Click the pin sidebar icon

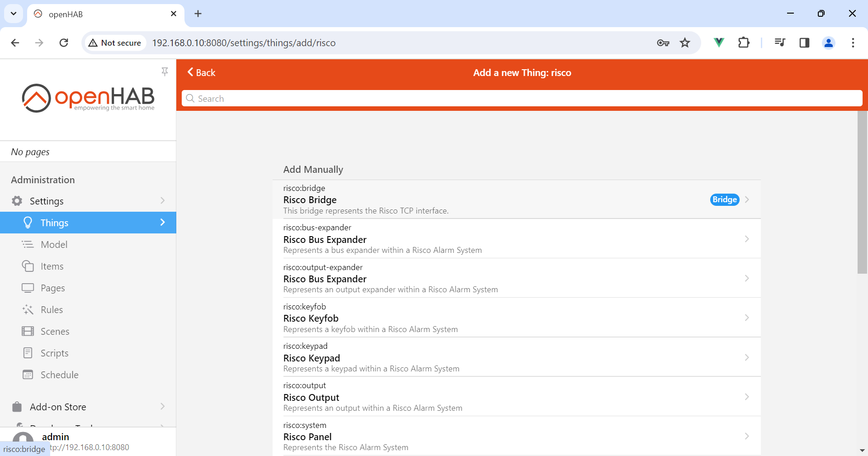point(165,71)
